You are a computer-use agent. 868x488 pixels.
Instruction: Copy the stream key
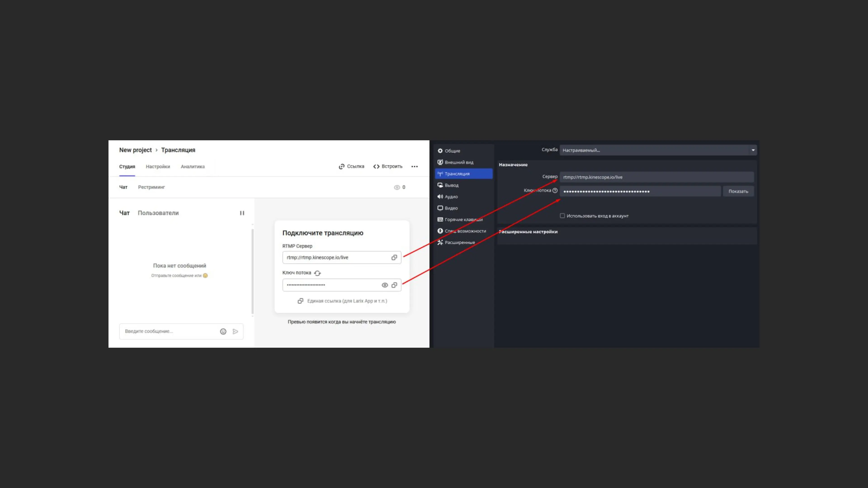[394, 285]
